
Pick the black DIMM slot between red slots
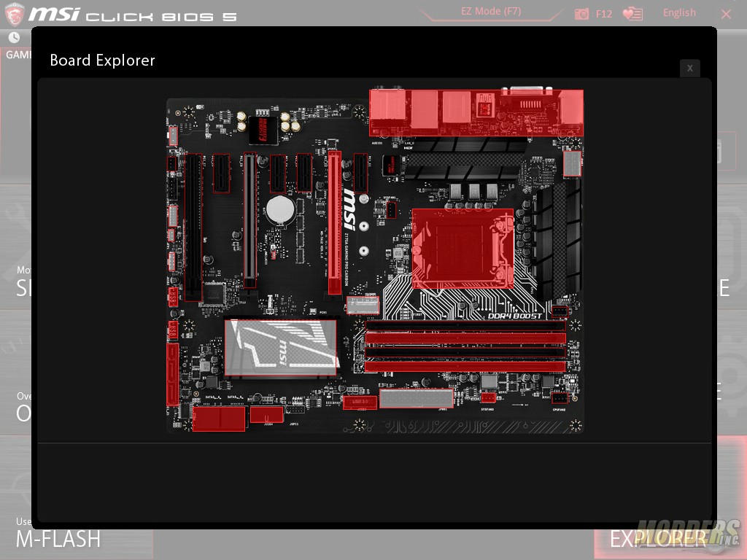(465, 353)
